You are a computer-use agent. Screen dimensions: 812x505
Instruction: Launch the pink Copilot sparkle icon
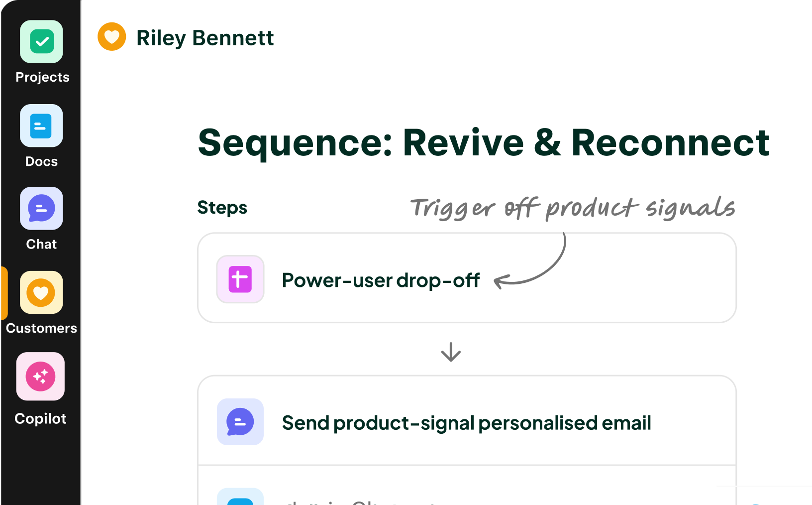pyautogui.click(x=41, y=377)
